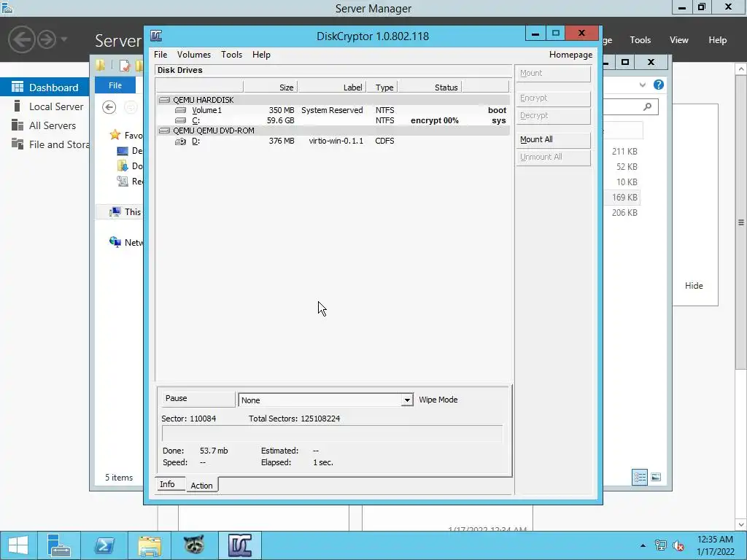
Task: Open the DiskCryptor Help menu
Action: coord(261,55)
